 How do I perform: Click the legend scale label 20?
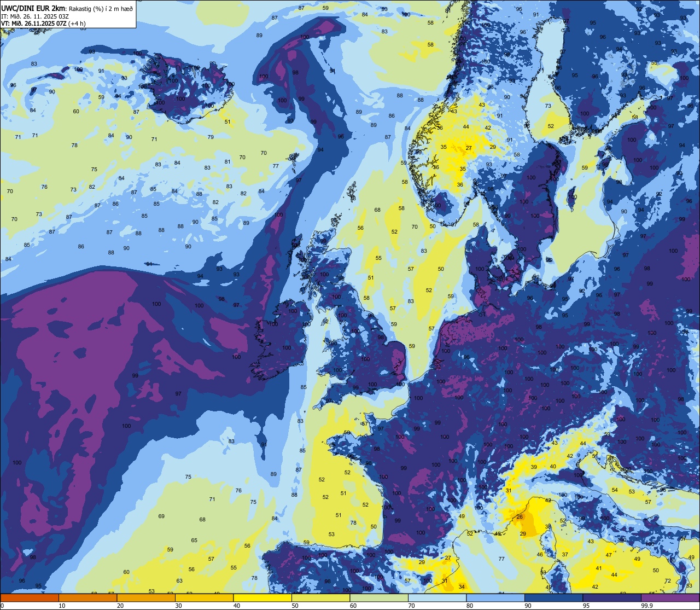(120, 606)
